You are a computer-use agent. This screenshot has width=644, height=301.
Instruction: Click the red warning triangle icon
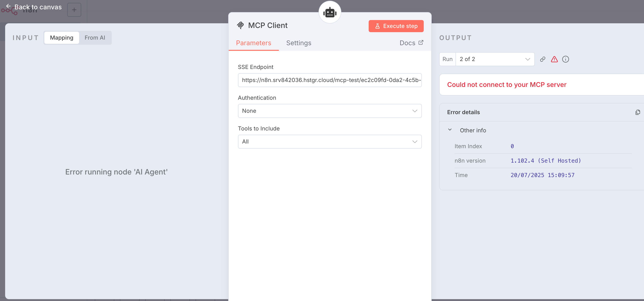[x=554, y=59]
